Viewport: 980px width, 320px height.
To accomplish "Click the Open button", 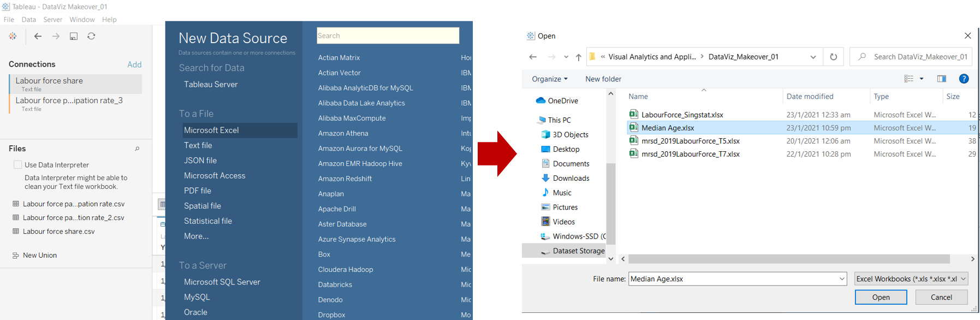I will [881, 297].
